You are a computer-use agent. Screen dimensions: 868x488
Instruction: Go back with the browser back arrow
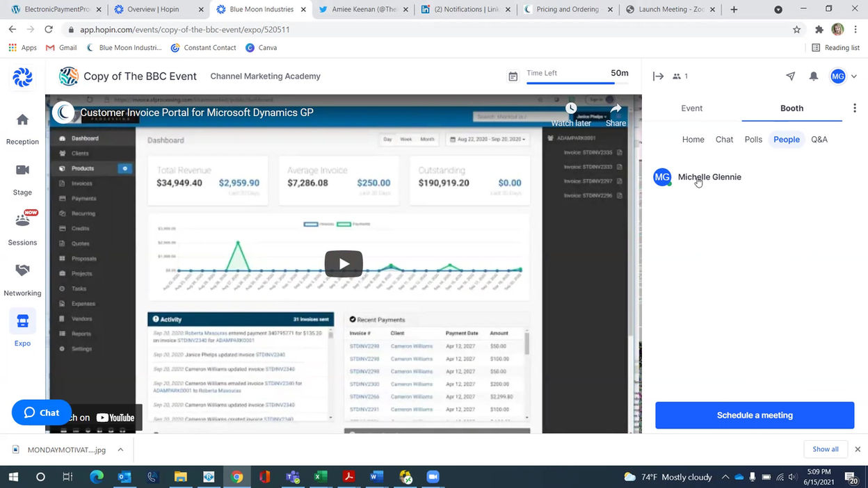click(x=13, y=30)
